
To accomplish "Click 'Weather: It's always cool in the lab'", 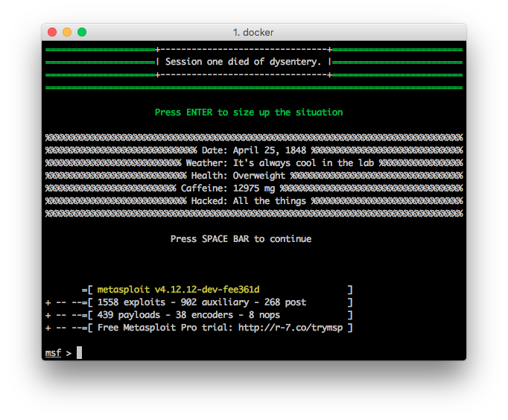I will pyautogui.click(x=280, y=163).
